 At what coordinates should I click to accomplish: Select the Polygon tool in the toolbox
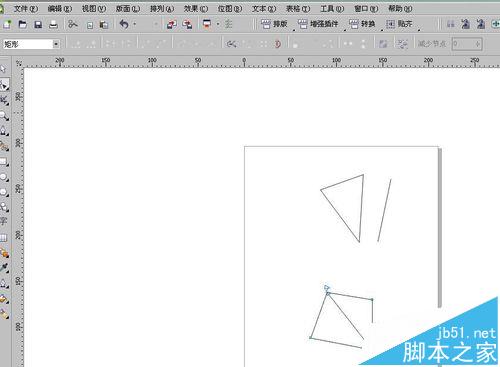[x=4, y=192]
